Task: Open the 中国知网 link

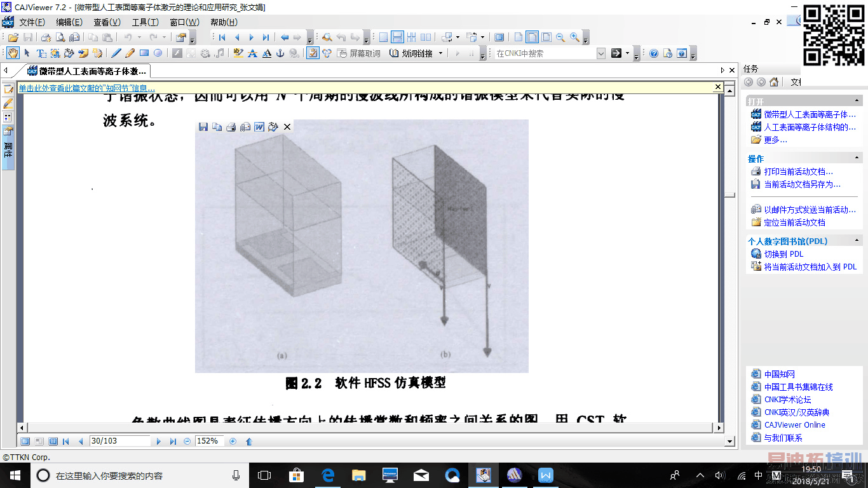Action: point(779,374)
